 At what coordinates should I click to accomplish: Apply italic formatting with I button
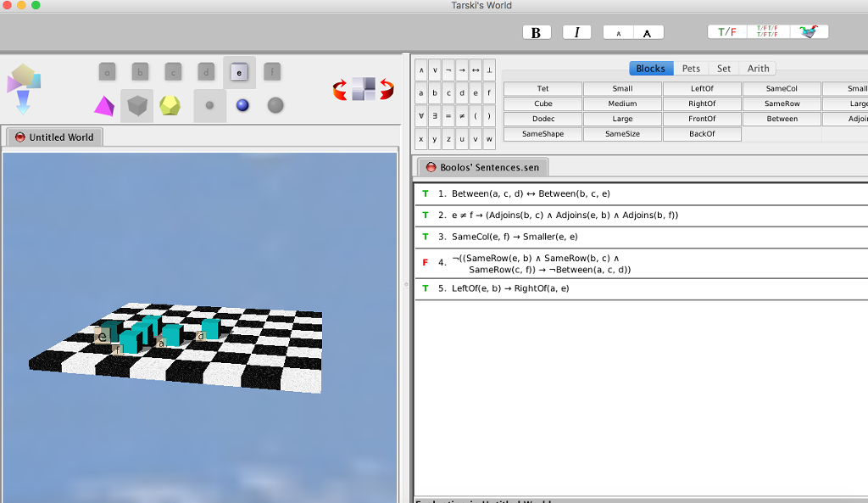576,33
